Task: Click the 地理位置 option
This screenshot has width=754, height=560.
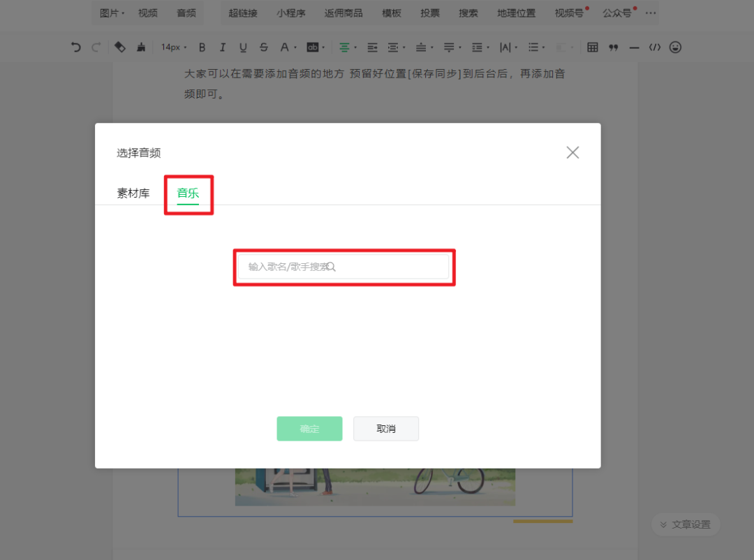Action: [x=516, y=13]
